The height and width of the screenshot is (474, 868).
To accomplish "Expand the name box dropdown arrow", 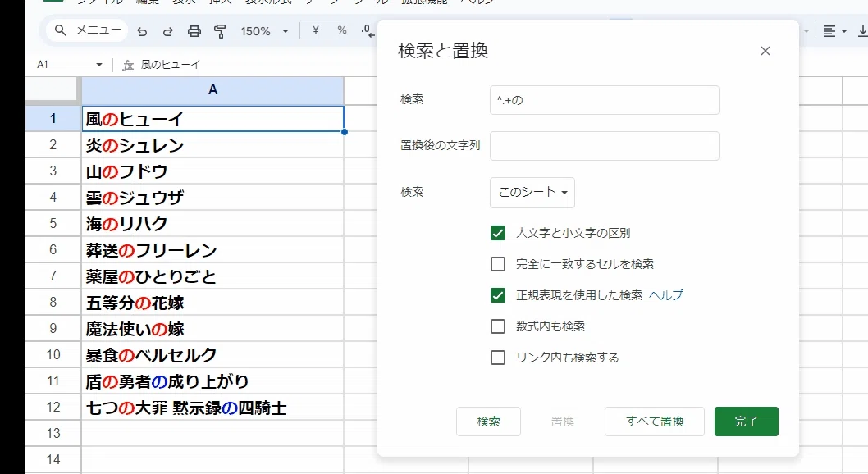I will [99, 65].
